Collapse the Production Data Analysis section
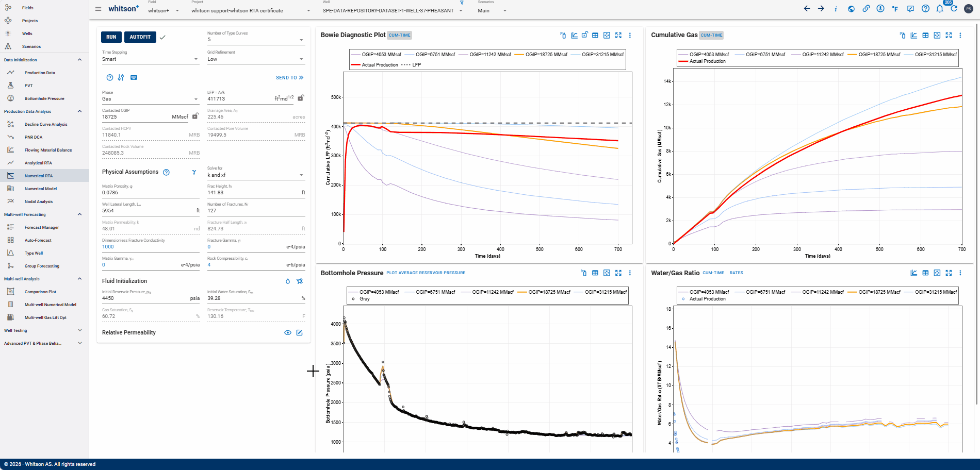Viewport: 980px width, 470px height. (x=79, y=111)
